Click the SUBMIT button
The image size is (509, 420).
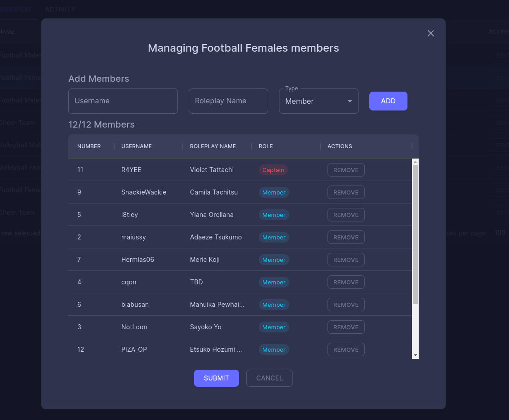tap(216, 378)
